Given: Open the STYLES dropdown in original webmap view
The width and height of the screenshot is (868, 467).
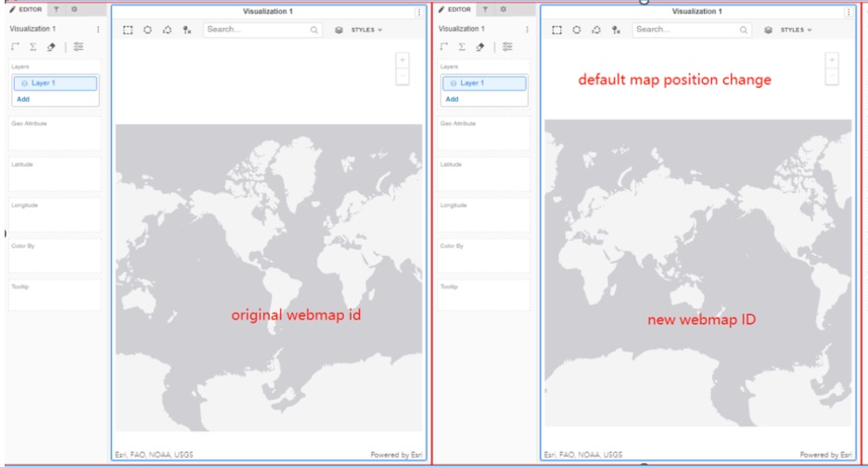Looking at the screenshot, I should tap(366, 30).
